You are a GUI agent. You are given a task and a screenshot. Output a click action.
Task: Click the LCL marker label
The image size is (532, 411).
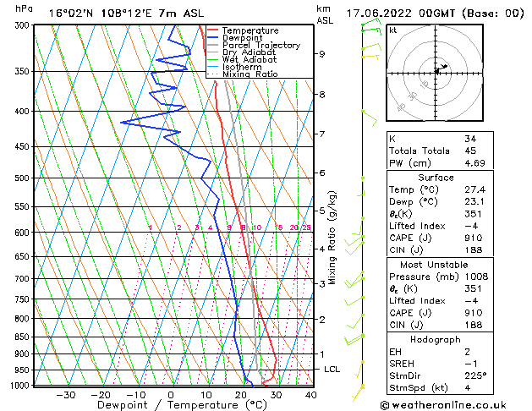pos(332,370)
